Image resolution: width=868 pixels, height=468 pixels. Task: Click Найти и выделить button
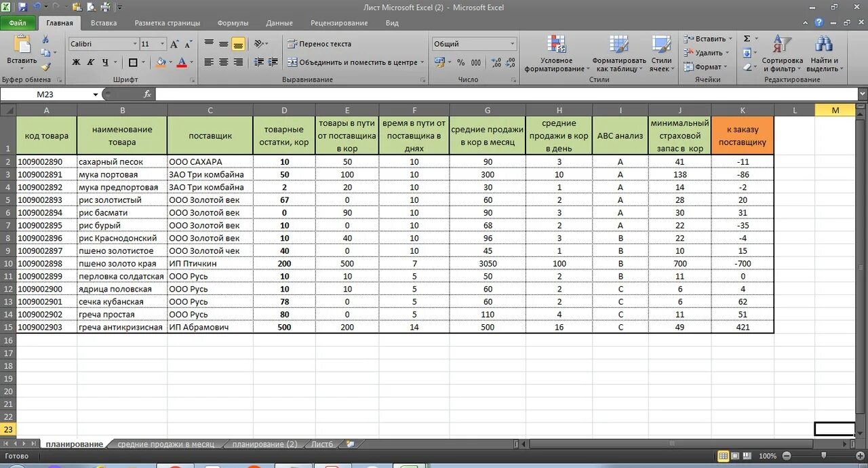coord(823,54)
